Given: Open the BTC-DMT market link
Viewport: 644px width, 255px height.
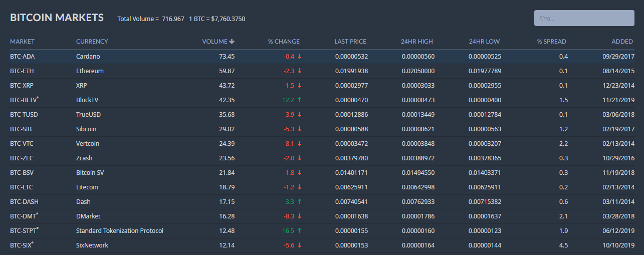Looking at the screenshot, I should 24,216.
